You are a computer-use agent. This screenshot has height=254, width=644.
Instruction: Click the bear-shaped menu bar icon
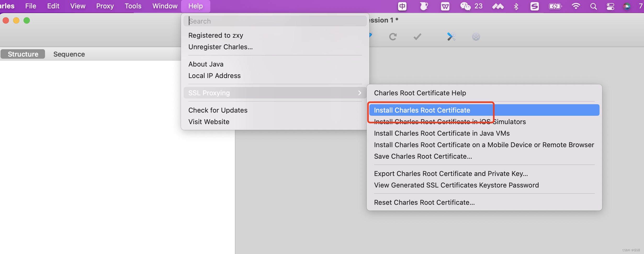click(x=424, y=6)
